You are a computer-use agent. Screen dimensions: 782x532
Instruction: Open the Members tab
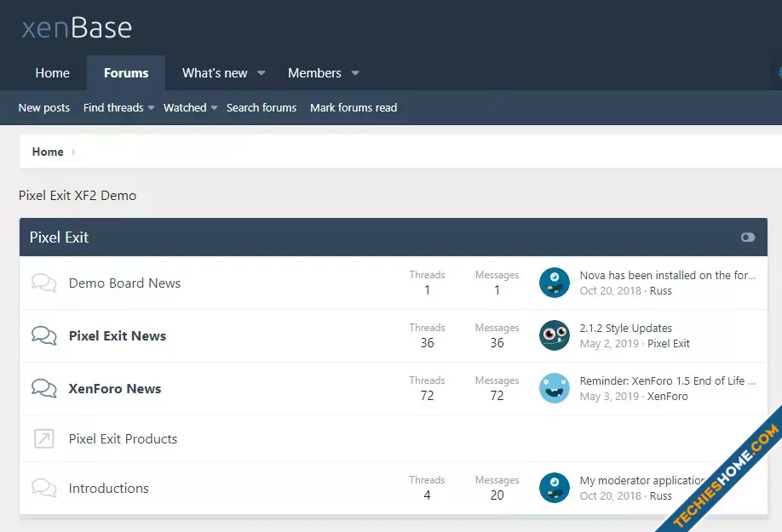point(314,73)
